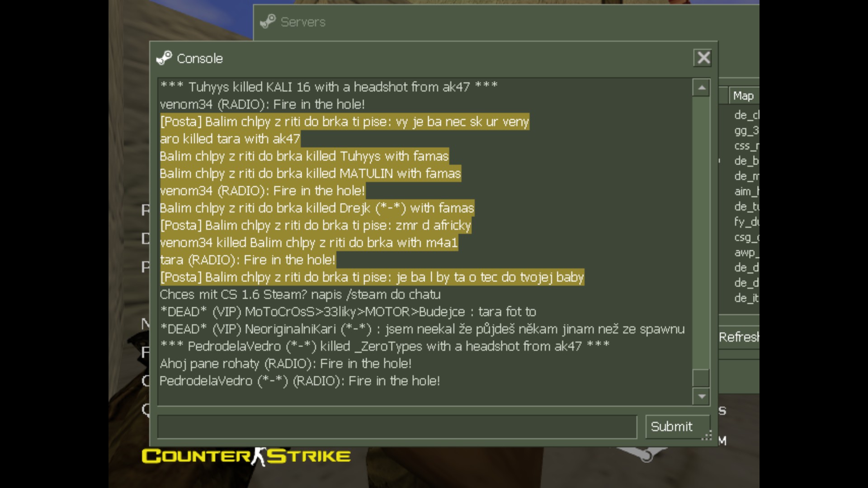Click the Counter-Strike logo
868x488 pixels.
click(246, 456)
